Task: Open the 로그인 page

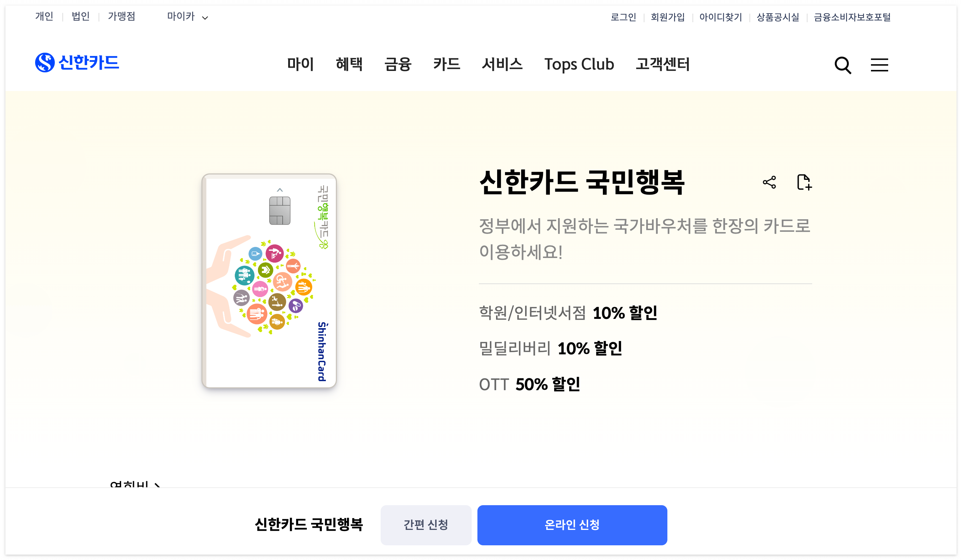Action: point(624,17)
